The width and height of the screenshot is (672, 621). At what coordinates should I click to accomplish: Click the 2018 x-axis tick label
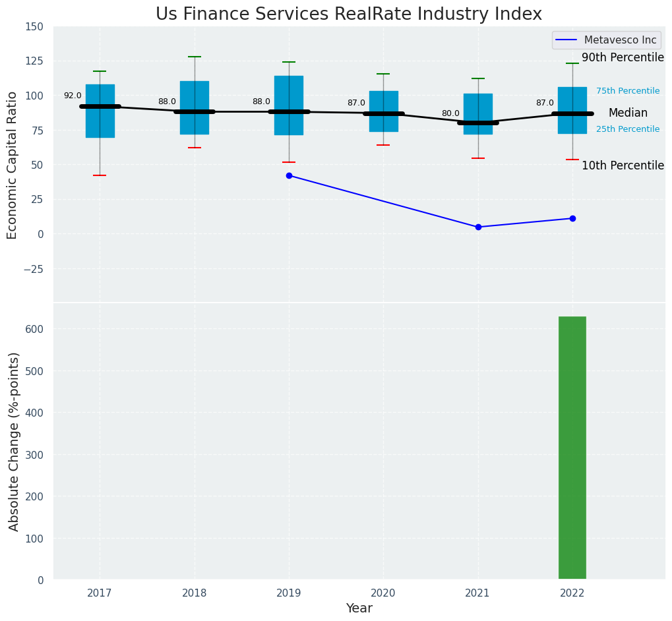pos(195,593)
